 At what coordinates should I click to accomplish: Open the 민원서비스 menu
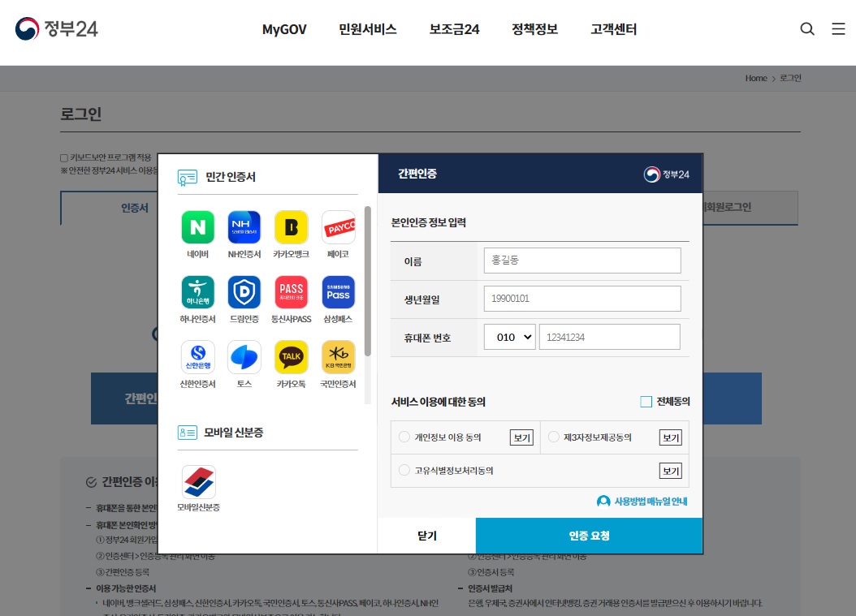point(367,29)
